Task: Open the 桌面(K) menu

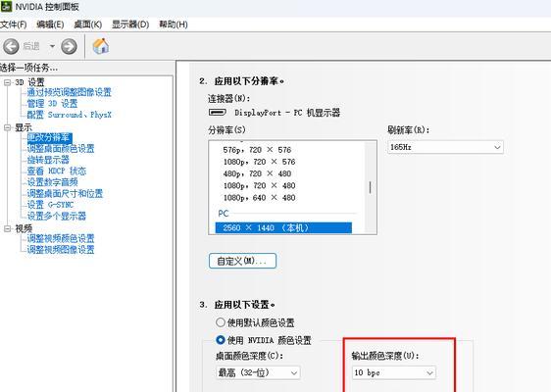Action: [x=88, y=24]
